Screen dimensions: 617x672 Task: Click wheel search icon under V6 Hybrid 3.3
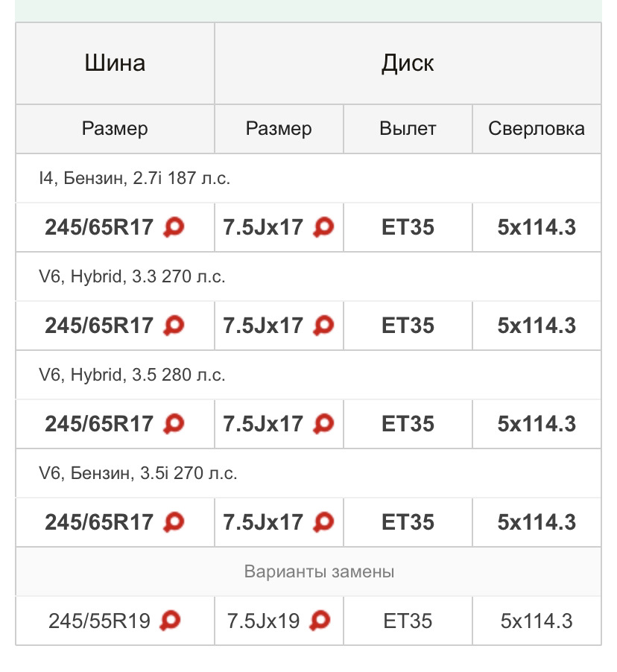click(x=323, y=326)
